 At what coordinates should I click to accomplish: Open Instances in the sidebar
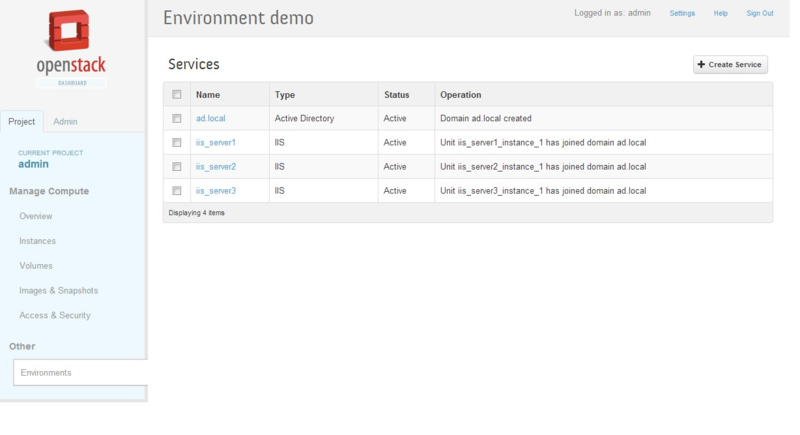[37, 241]
